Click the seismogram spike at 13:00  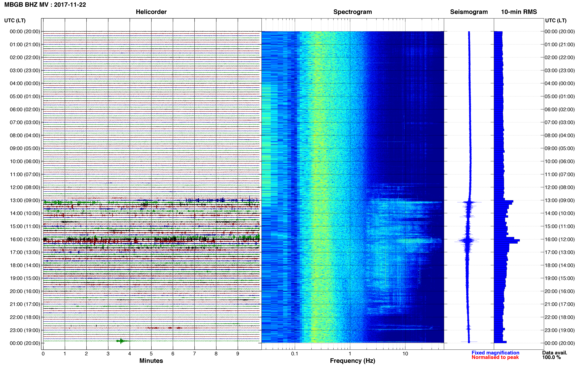(469, 202)
